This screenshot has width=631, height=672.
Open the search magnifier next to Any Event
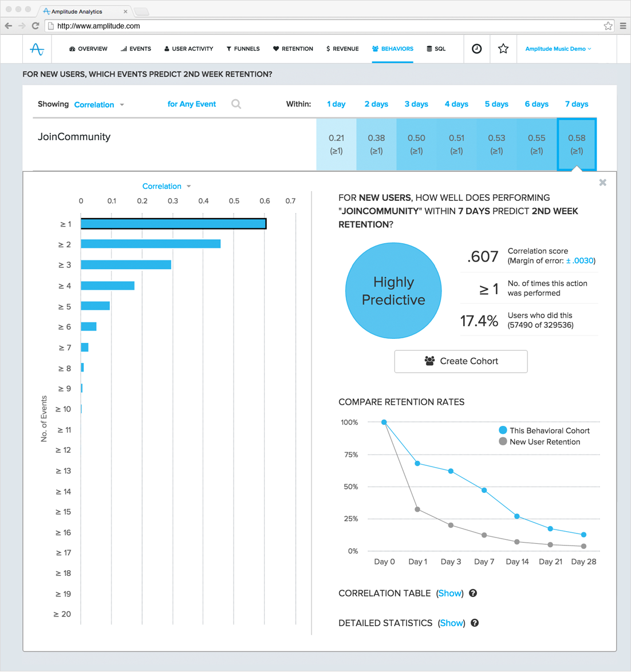pyautogui.click(x=235, y=104)
